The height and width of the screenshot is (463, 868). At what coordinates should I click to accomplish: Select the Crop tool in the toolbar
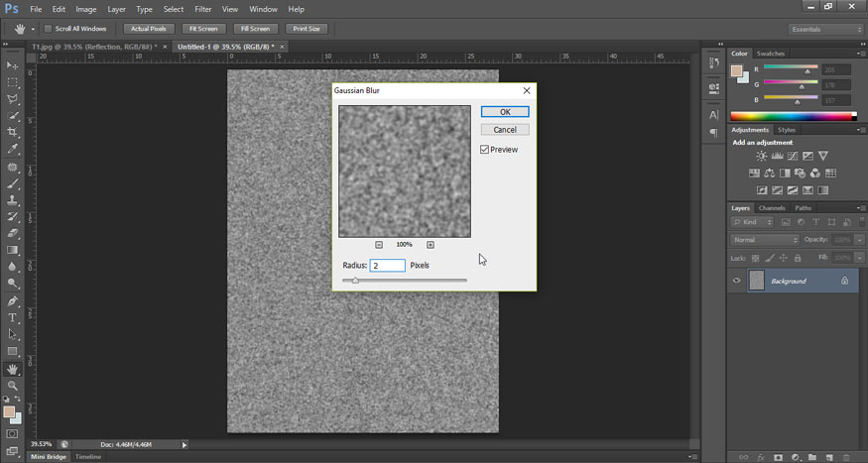[13, 132]
